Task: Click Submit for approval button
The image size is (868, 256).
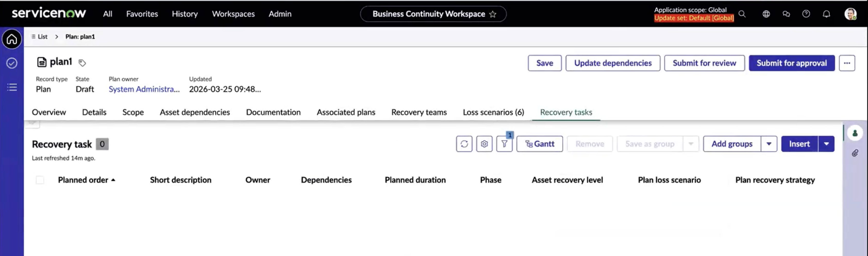Action: [791, 63]
